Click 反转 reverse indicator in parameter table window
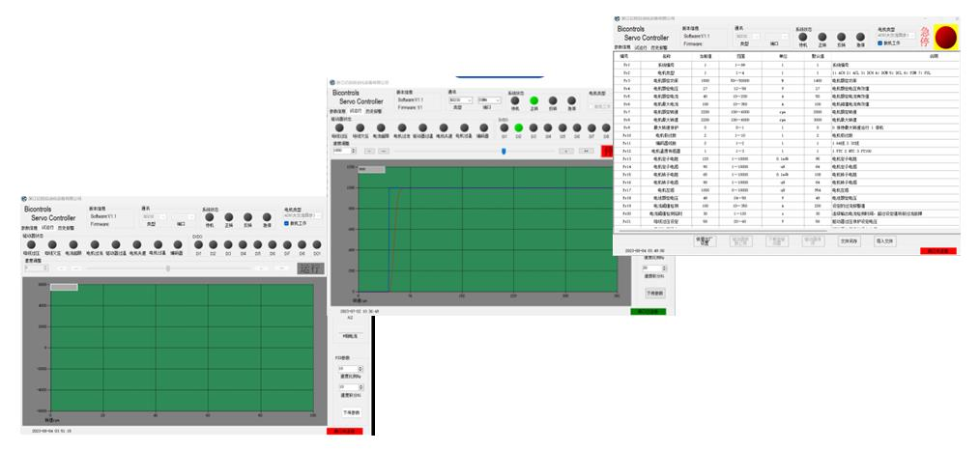The height and width of the screenshot is (451, 980). (x=841, y=37)
